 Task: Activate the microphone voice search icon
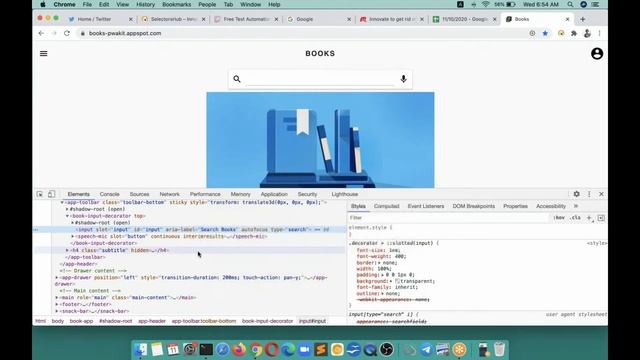(403, 79)
